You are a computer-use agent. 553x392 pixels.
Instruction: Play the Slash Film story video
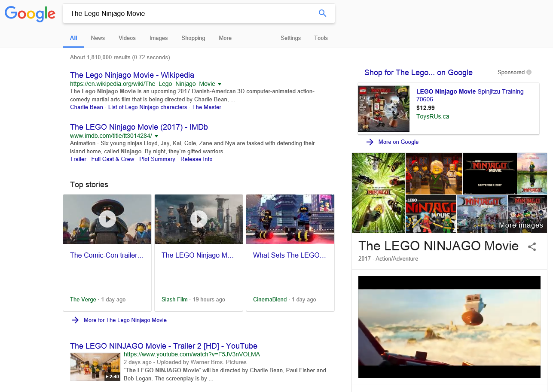(199, 219)
